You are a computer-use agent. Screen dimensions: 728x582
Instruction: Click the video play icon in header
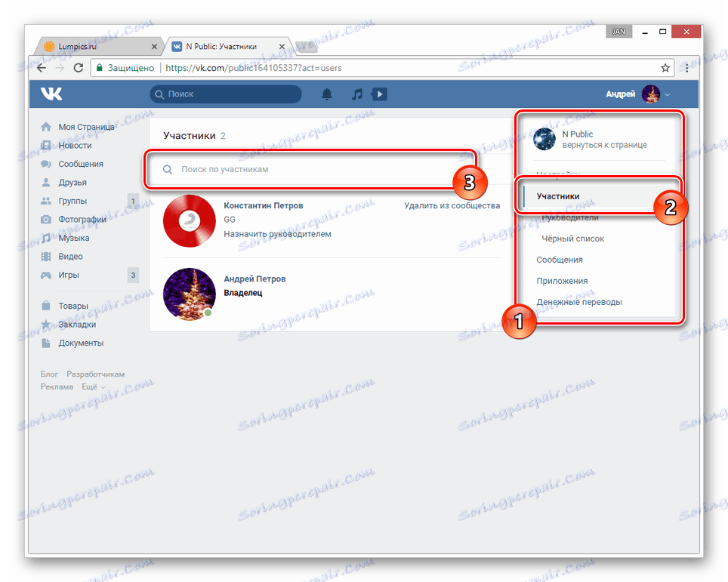379,94
